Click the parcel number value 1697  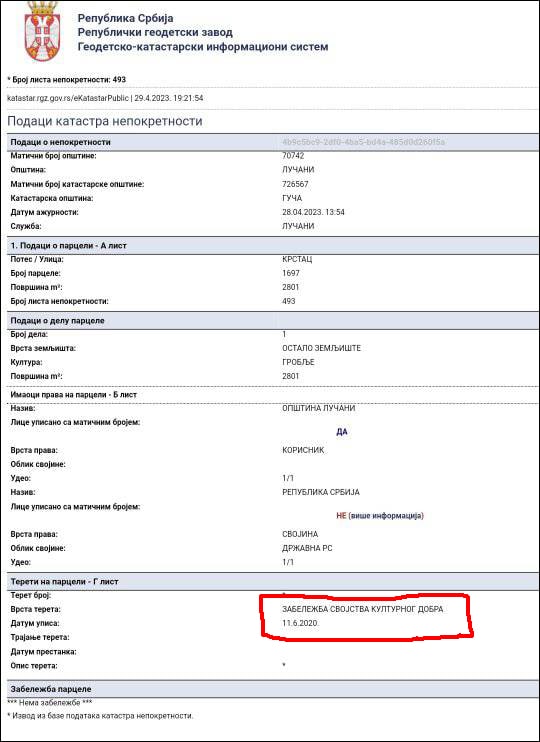(291, 274)
